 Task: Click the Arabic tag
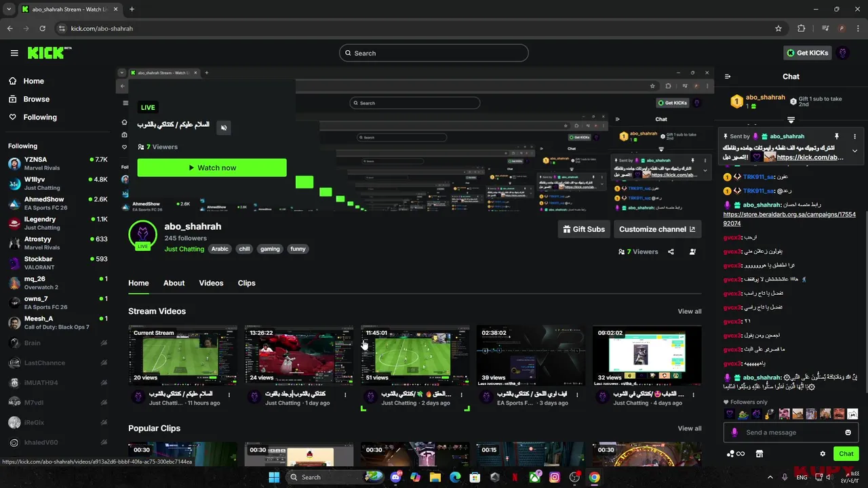point(220,249)
